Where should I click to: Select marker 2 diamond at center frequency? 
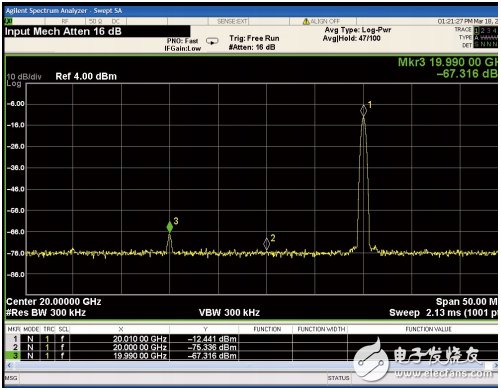(266, 244)
